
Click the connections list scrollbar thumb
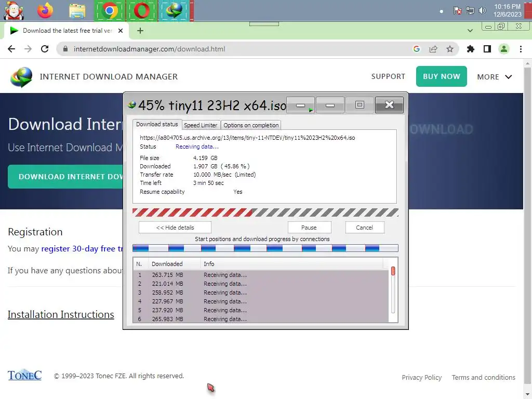pos(393,271)
